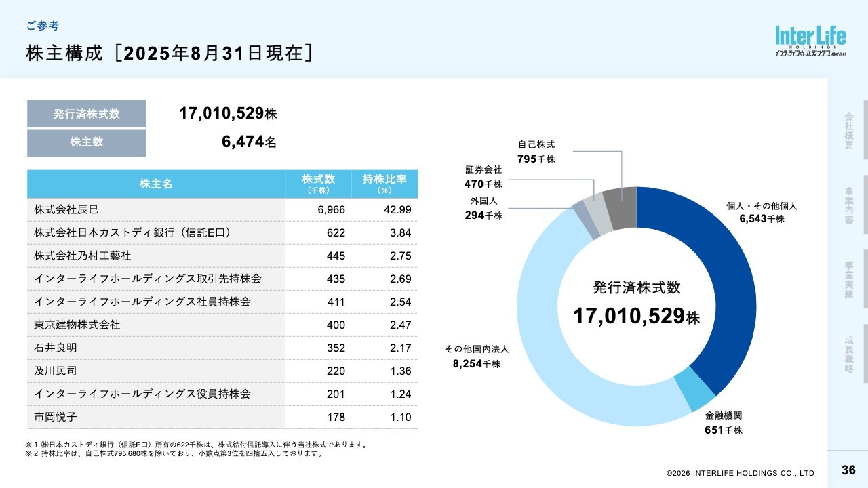This screenshot has height=488, width=868.
Task: Click the 外国人 294千株 chart label
Action: [484, 208]
